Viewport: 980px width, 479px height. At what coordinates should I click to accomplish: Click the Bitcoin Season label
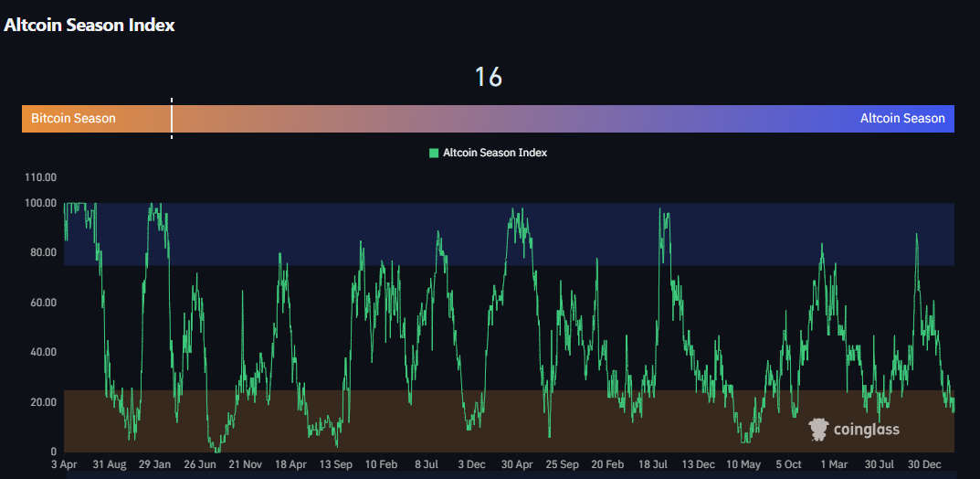(x=73, y=119)
